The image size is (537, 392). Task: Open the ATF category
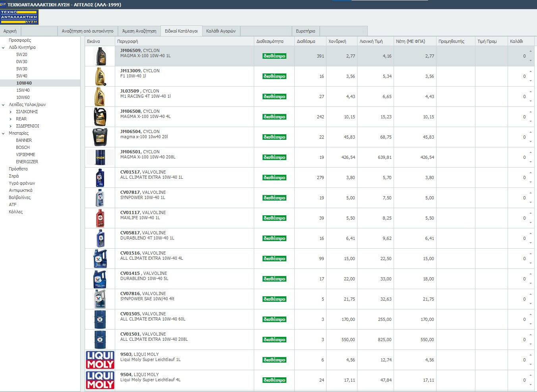pos(13,205)
